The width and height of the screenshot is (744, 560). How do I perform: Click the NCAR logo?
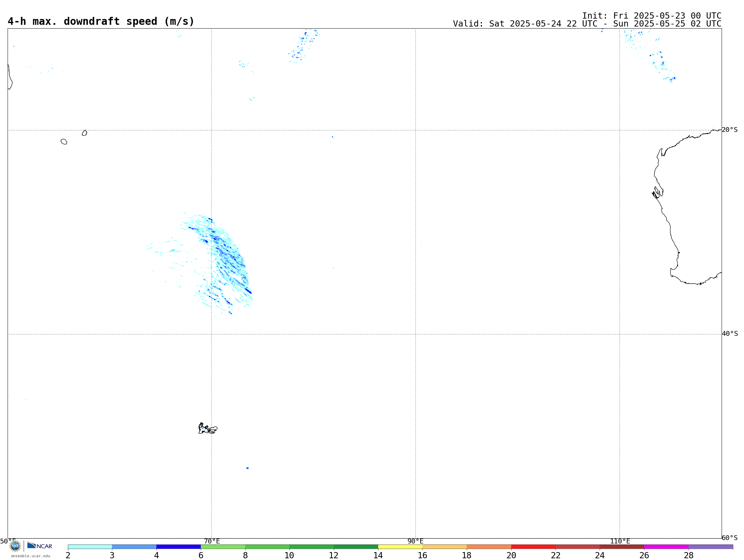pos(40,546)
